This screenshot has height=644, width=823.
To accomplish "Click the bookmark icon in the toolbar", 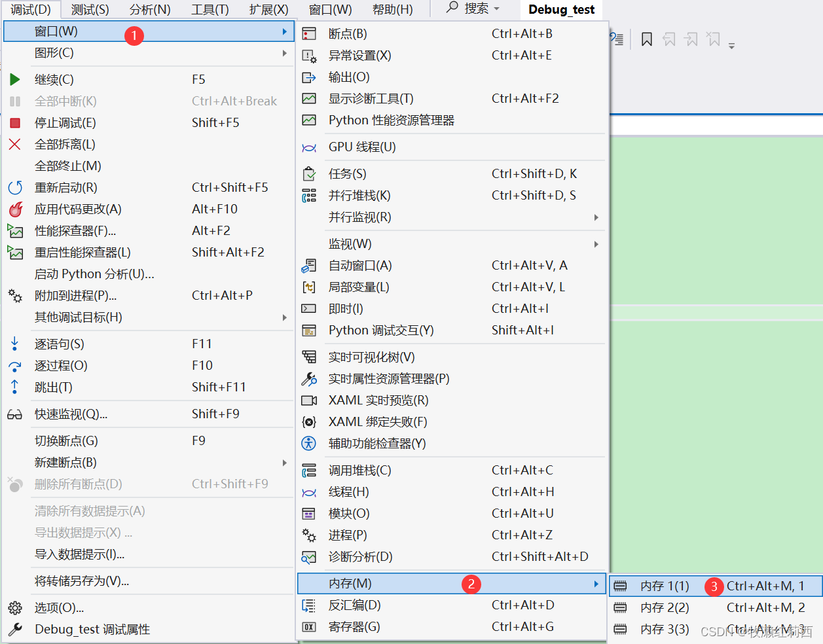I will coord(646,39).
